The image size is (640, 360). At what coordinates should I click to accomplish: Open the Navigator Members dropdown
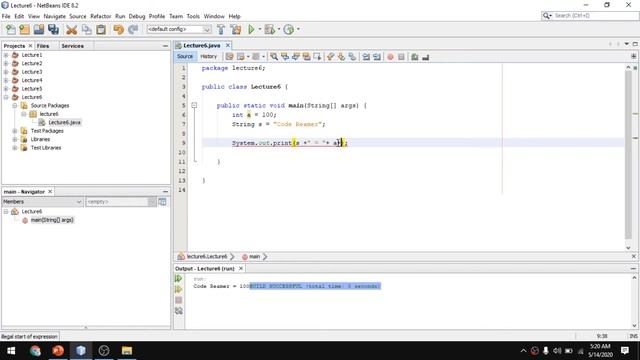click(x=42, y=202)
